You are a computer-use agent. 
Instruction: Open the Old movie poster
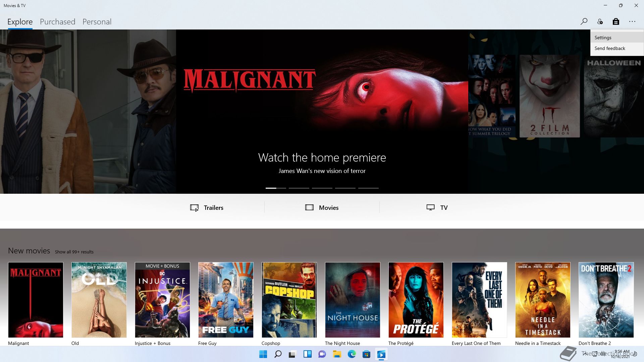point(99,300)
